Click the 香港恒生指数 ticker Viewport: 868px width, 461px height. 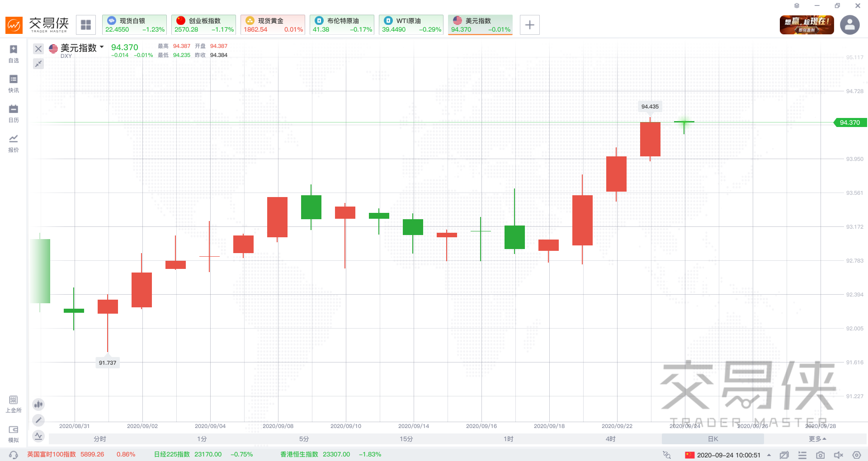tap(331, 454)
